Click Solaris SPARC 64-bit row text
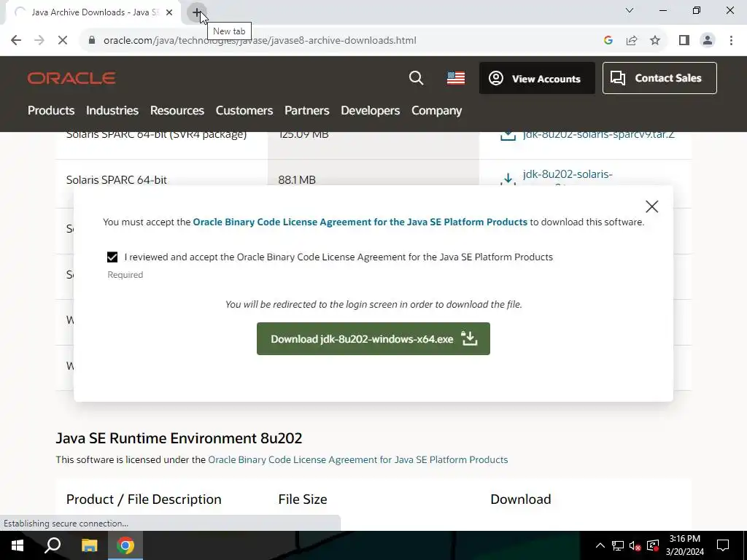Screen dimensions: 747x560 coord(116,180)
